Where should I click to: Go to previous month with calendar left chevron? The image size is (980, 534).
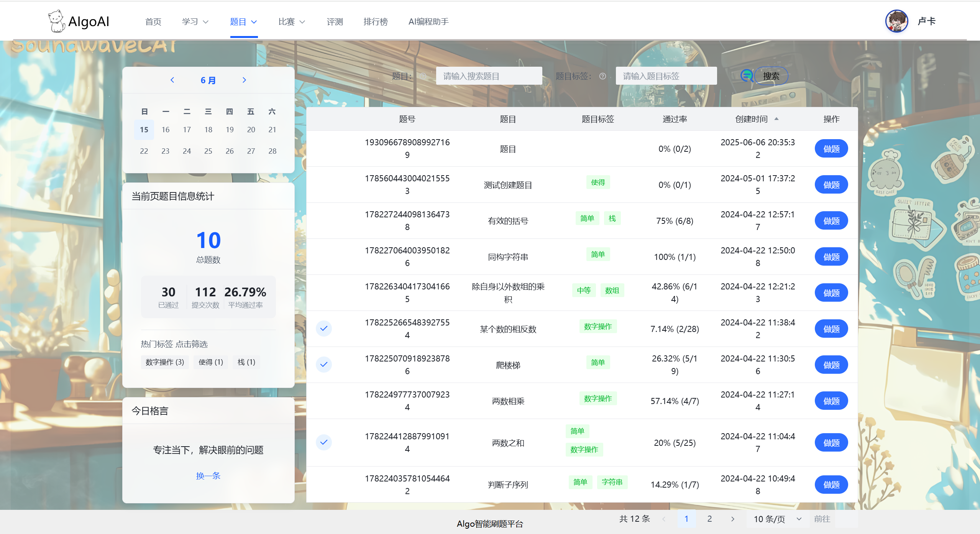(x=172, y=80)
